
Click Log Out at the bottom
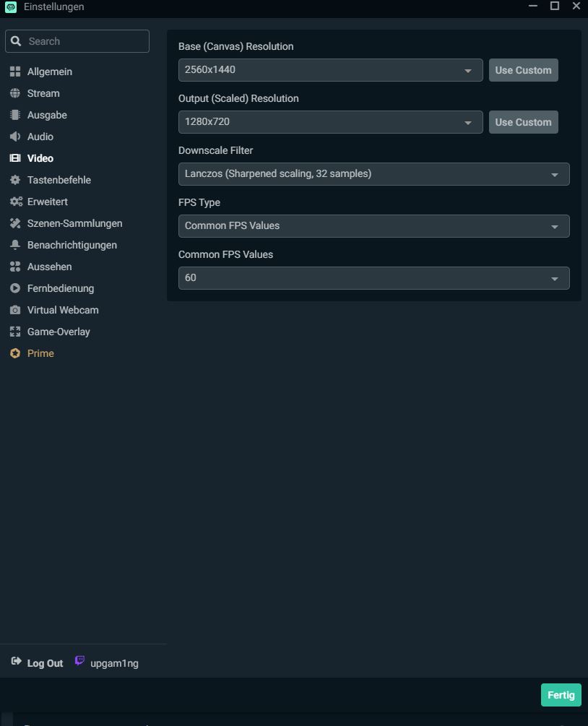[x=45, y=662]
